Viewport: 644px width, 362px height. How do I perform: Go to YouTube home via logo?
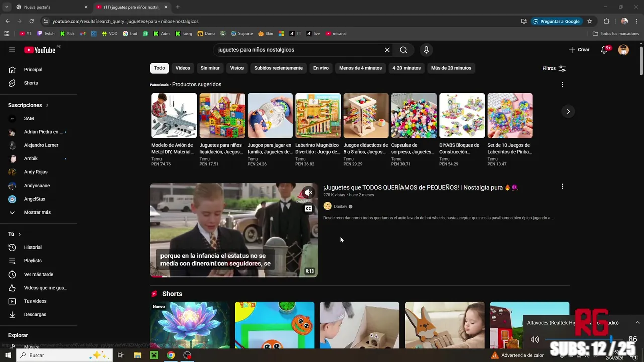pos(40,50)
